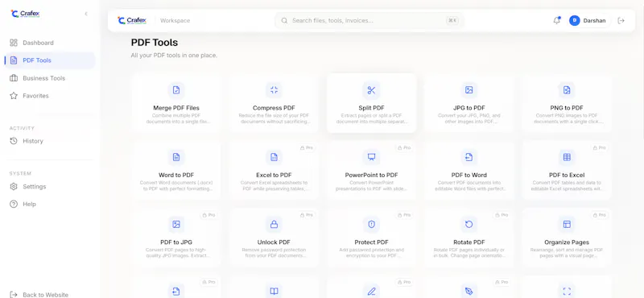Collapse the sidebar with the chevron
The height and width of the screenshot is (298, 644).
(x=86, y=14)
